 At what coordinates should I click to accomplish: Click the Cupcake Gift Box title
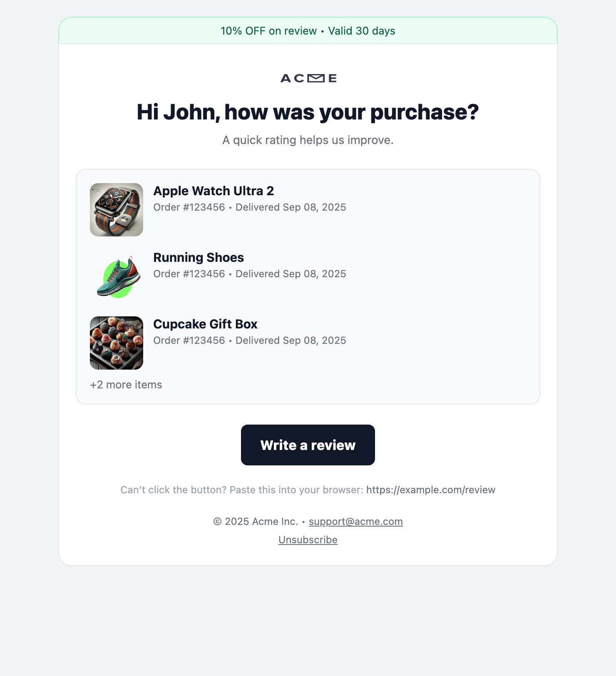tap(205, 324)
